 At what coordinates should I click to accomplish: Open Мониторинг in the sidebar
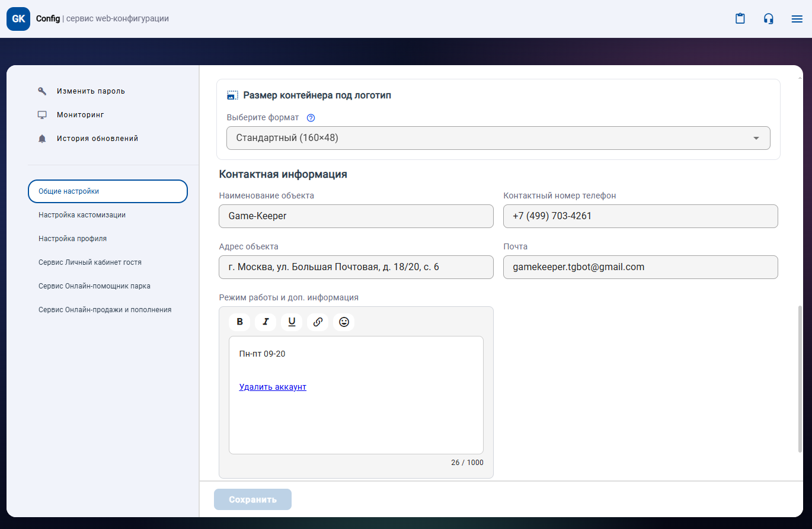pos(80,115)
